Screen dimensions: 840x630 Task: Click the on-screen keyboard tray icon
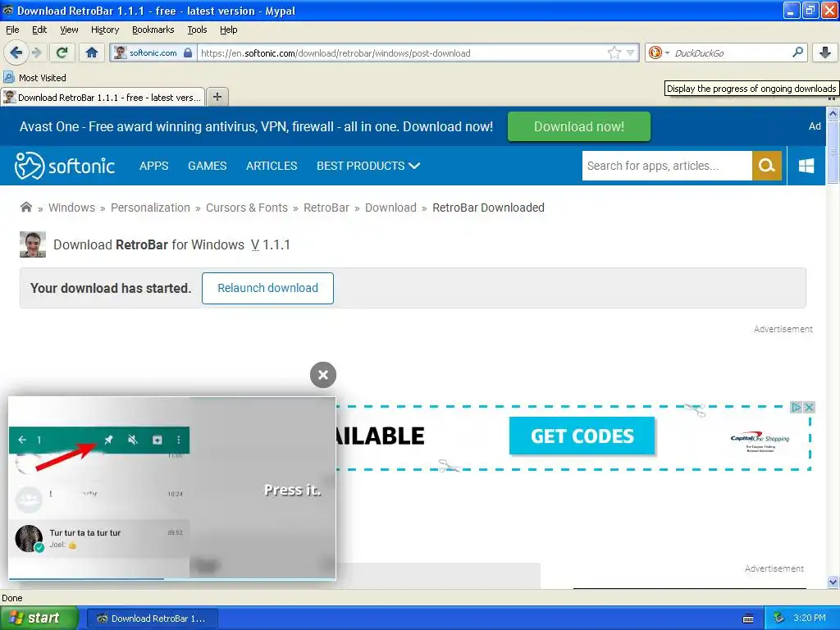(748, 619)
